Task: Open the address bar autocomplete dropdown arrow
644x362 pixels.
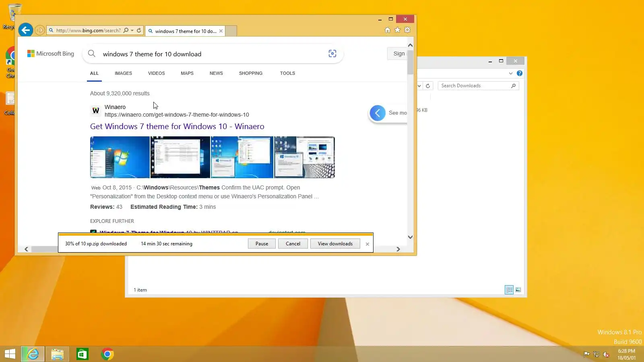Action: (x=132, y=30)
